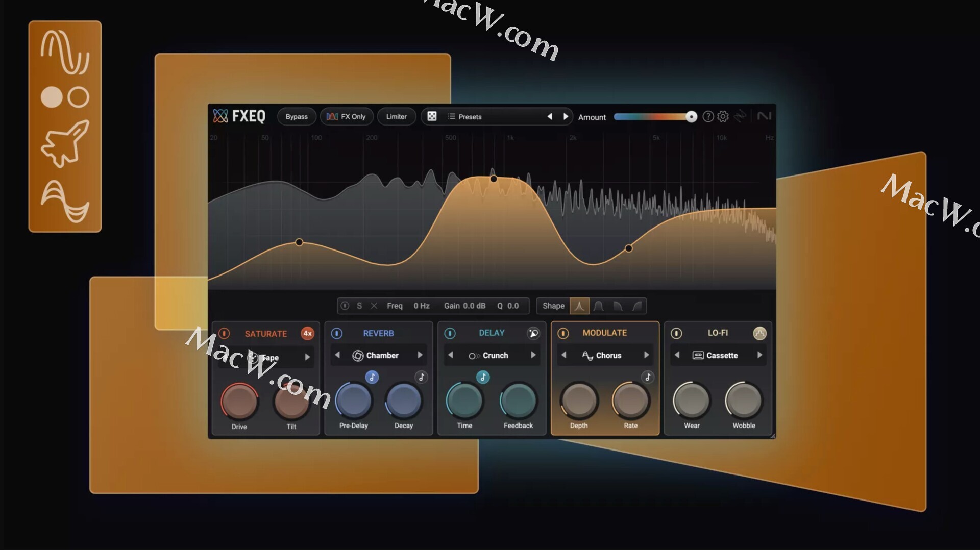The image size is (980, 550).
Task: Enable FX Only mode
Action: (x=346, y=116)
